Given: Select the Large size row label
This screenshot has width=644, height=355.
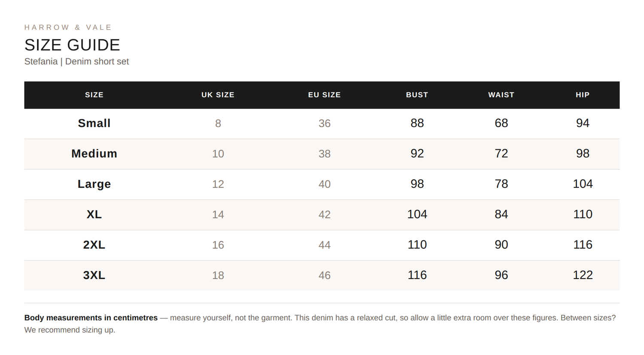Looking at the screenshot, I should pyautogui.click(x=94, y=184).
